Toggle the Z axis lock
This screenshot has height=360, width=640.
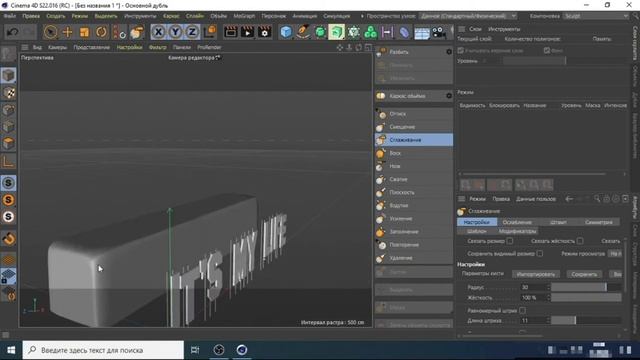tap(192, 32)
